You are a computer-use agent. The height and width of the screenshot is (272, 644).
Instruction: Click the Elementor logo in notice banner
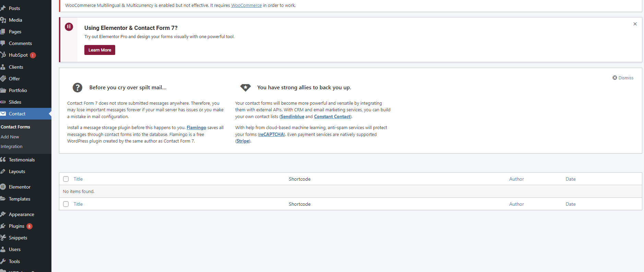point(69,27)
